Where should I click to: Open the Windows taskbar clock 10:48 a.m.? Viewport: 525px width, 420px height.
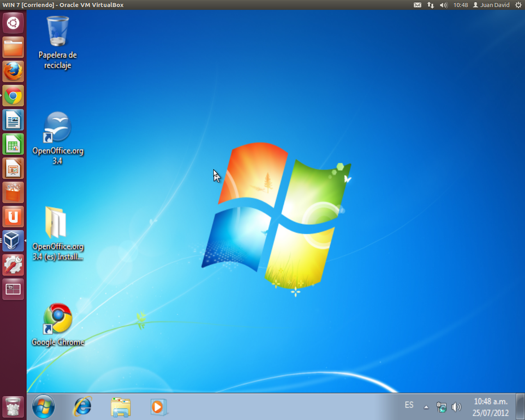491,407
